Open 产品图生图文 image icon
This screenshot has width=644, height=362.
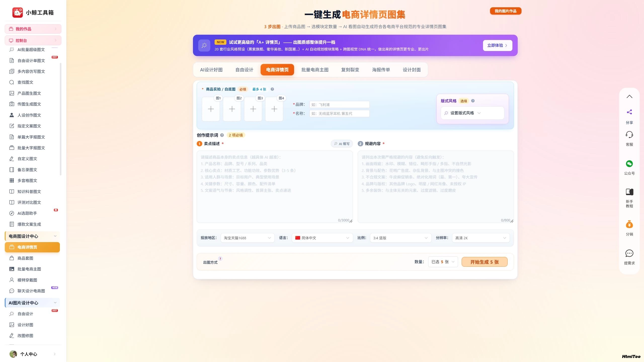pyautogui.click(x=12, y=93)
